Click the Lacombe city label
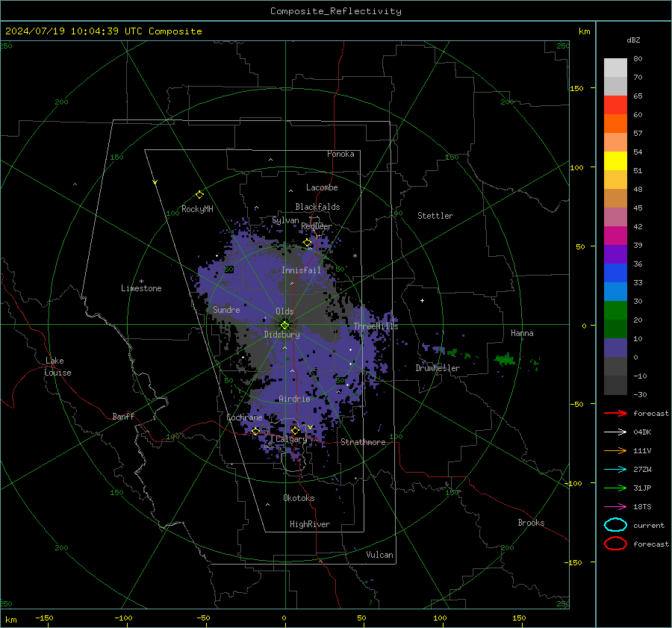 pyautogui.click(x=322, y=187)
